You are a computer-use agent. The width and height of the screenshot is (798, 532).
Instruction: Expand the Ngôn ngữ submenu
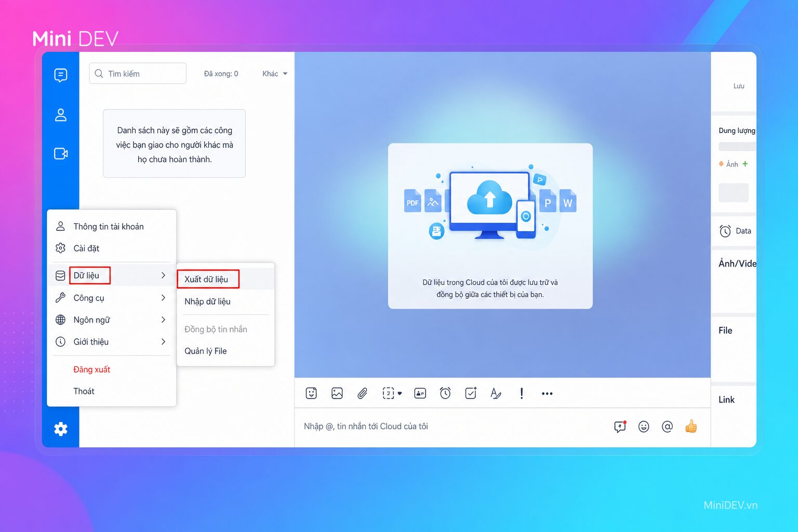click(x=112, y=320)
